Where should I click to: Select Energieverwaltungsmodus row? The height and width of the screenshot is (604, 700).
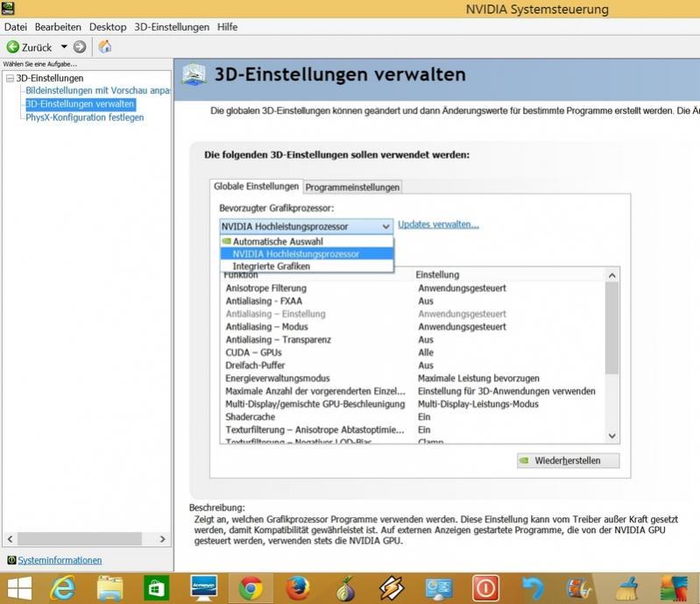(413, 379)
